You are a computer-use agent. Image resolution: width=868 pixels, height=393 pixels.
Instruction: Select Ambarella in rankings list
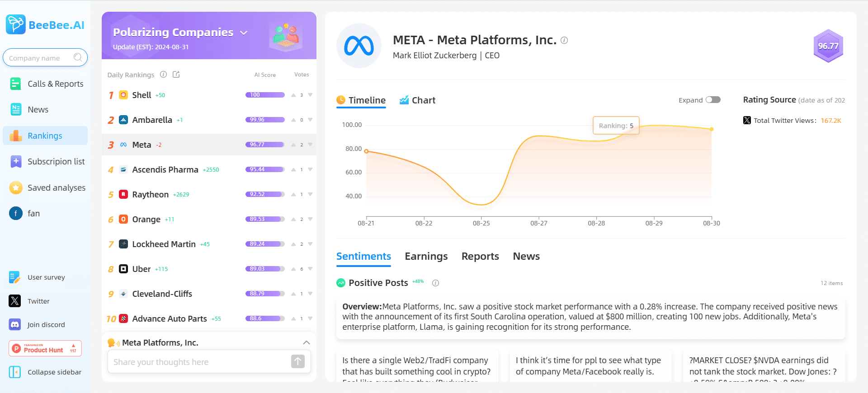click(x=209, y=120)
